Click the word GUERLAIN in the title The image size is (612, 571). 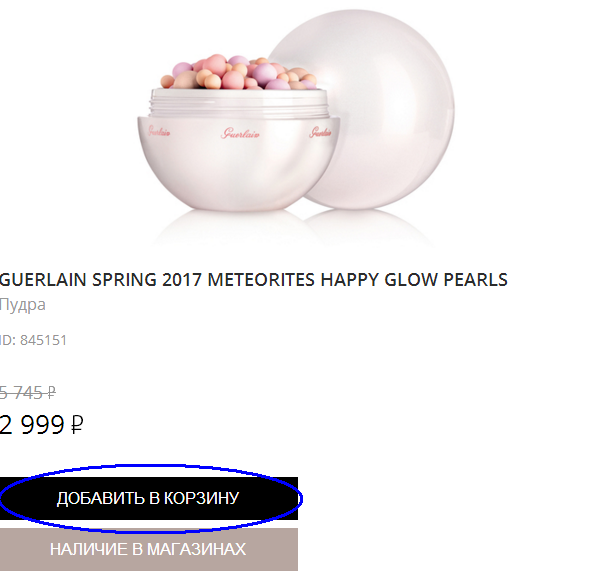click(x=43, y=280)
